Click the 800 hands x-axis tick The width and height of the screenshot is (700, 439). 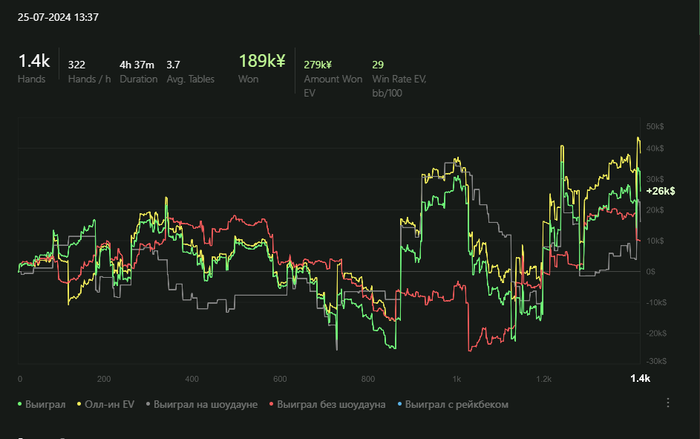[368, 379]
